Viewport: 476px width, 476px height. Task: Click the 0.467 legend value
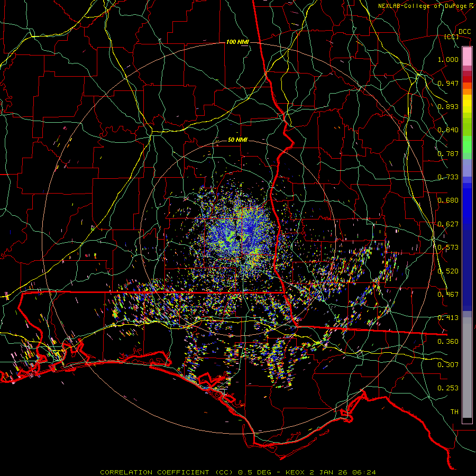448,295
